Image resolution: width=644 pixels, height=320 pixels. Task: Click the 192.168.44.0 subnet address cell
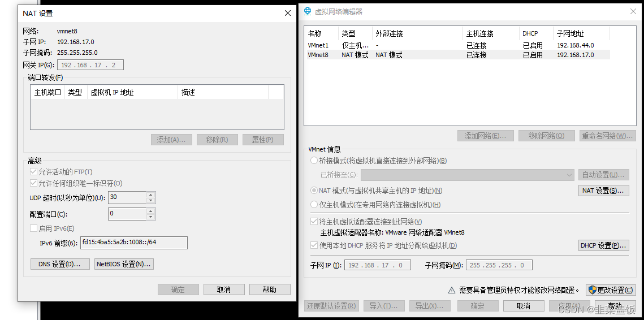pos(576,45)
